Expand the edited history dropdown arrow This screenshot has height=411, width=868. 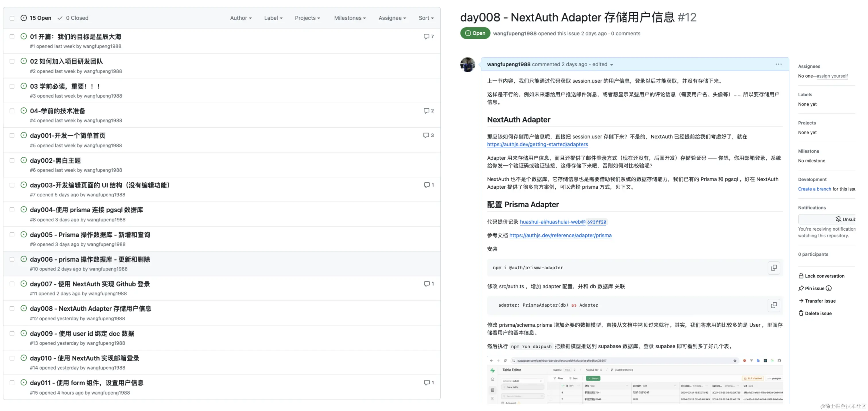(612, 65)
